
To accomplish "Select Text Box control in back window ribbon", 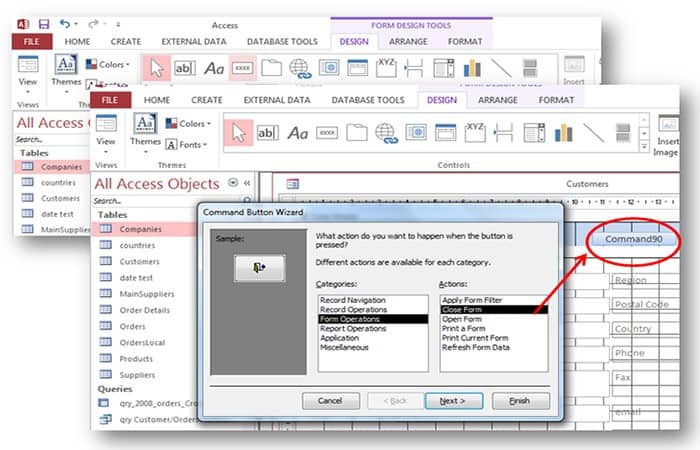I will 185,68.
